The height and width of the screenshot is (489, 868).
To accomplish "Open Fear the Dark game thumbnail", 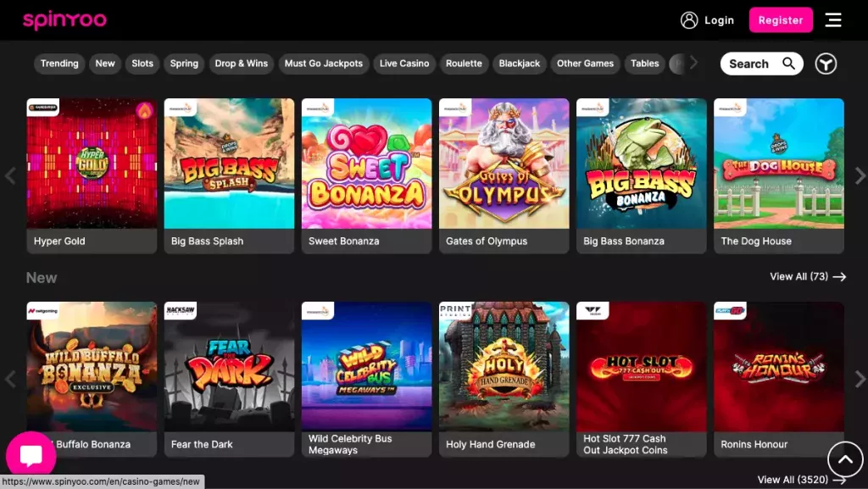I will [229, 367].
